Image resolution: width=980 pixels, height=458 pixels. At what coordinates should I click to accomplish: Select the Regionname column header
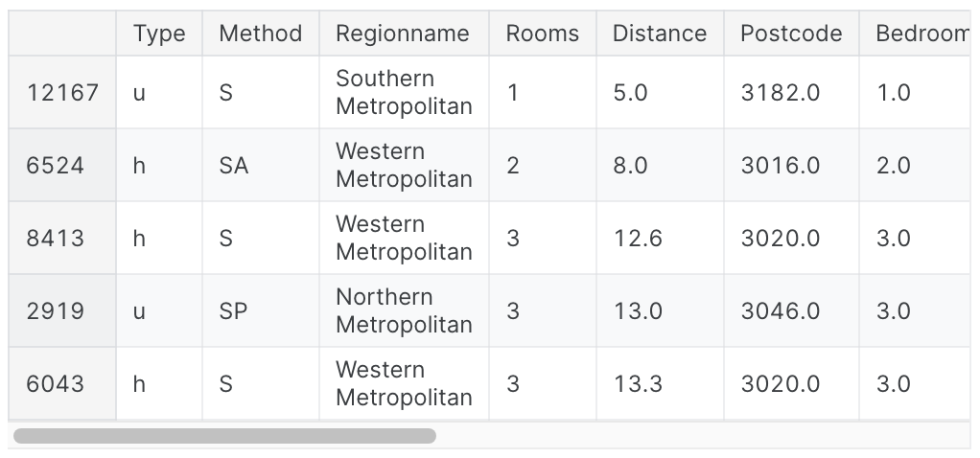coord(404,34)
